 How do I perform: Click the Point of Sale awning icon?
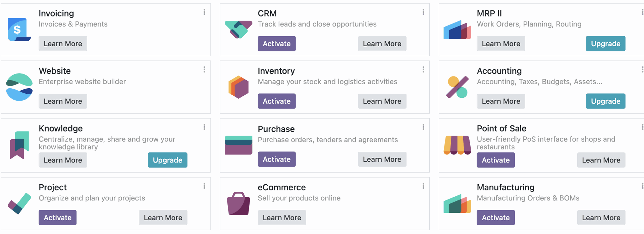[457, 145]
